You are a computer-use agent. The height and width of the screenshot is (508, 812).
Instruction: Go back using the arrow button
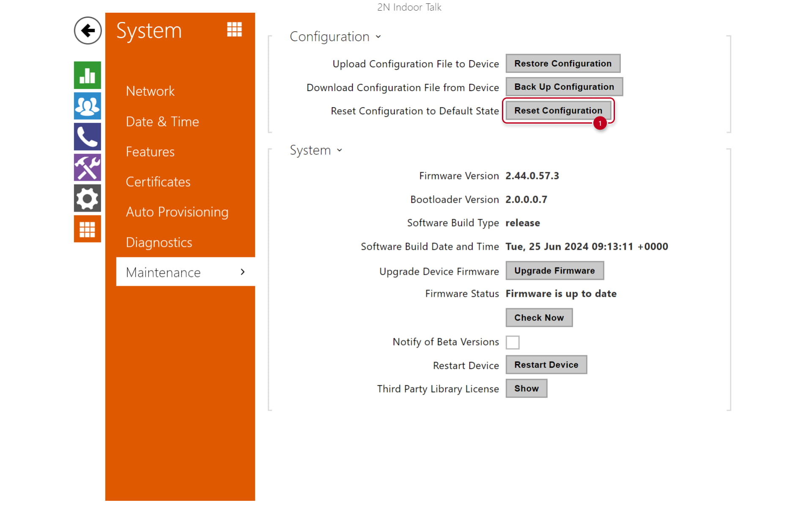pyautogui.click(x=88, y=30)
